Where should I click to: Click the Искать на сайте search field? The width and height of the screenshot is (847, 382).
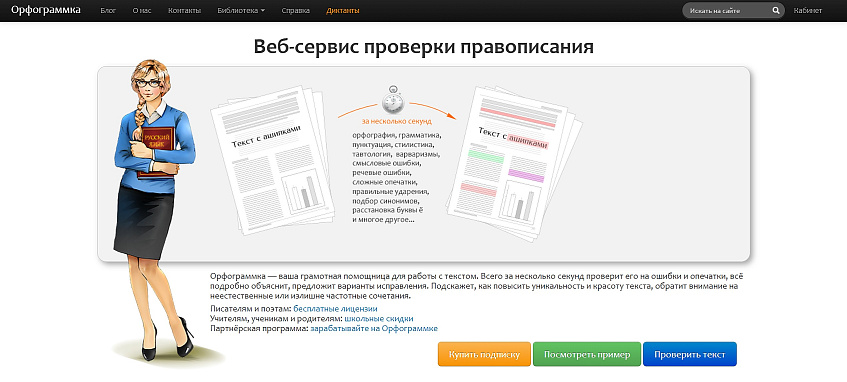click(x=727, y=10)
